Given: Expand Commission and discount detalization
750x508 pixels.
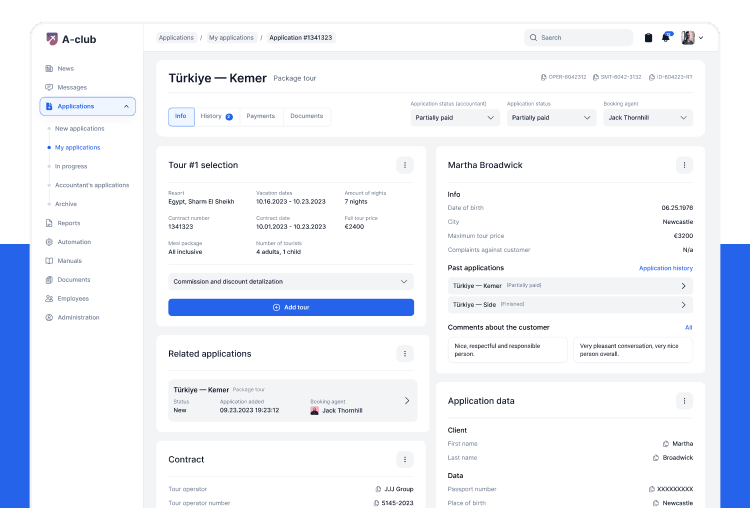Looking at the screenshot, I should click(x=291, y=282).
